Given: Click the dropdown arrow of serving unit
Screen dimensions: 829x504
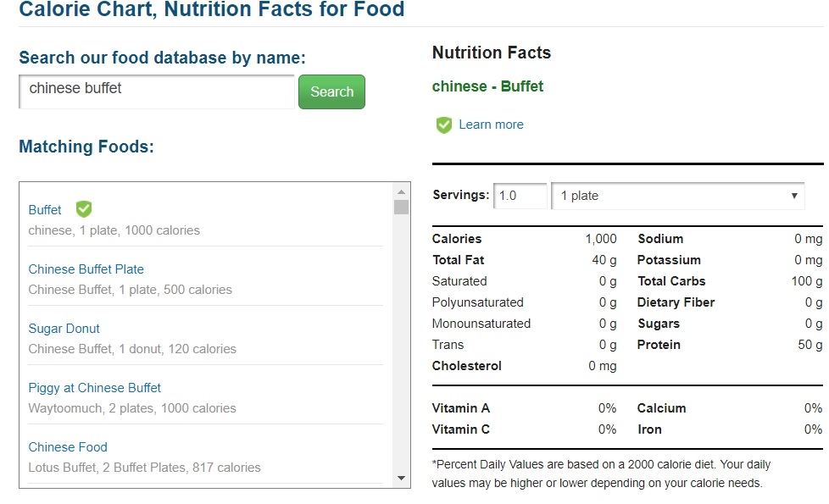Looking at the screenshot, I should 794,196.
